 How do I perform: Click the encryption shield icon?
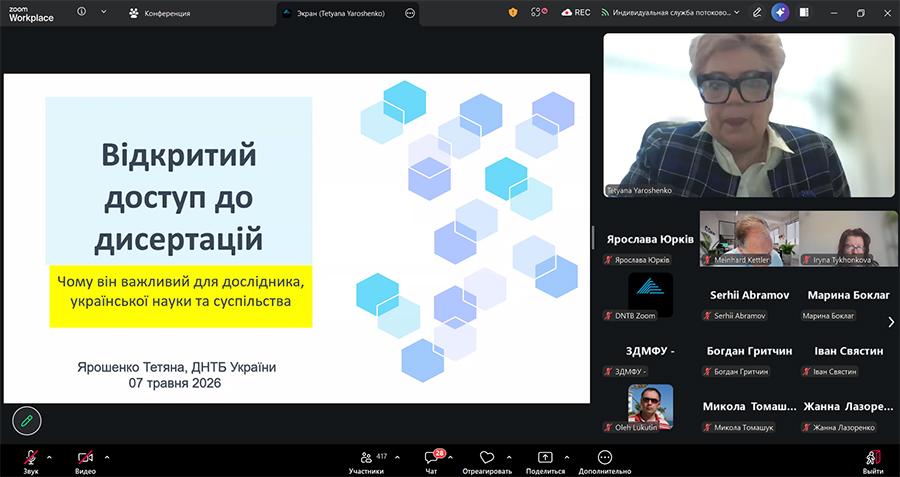(x=513, y=13)
